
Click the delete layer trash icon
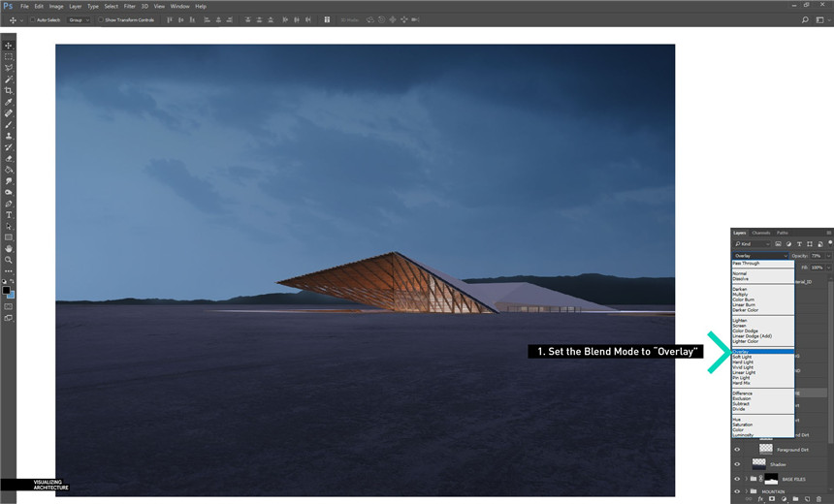[820, 498]
